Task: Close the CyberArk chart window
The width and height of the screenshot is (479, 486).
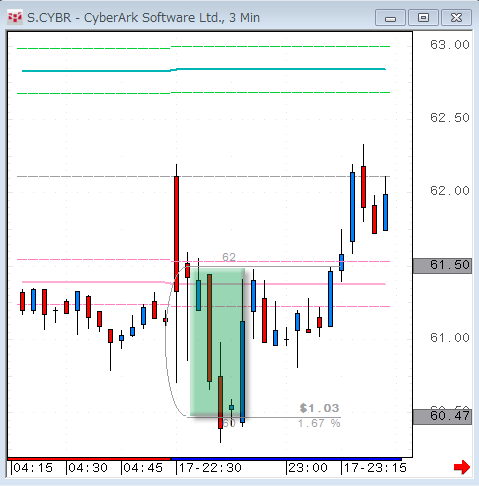Action: tap(456, 18)
